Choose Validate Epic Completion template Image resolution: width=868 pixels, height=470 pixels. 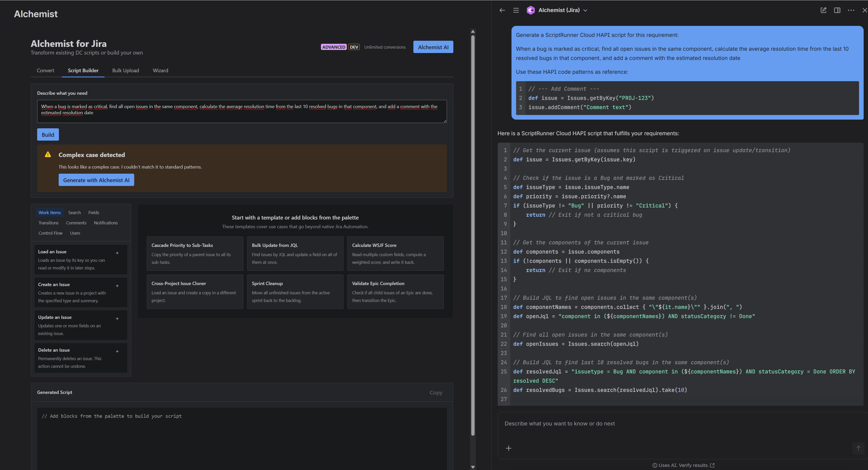[396, 291]
